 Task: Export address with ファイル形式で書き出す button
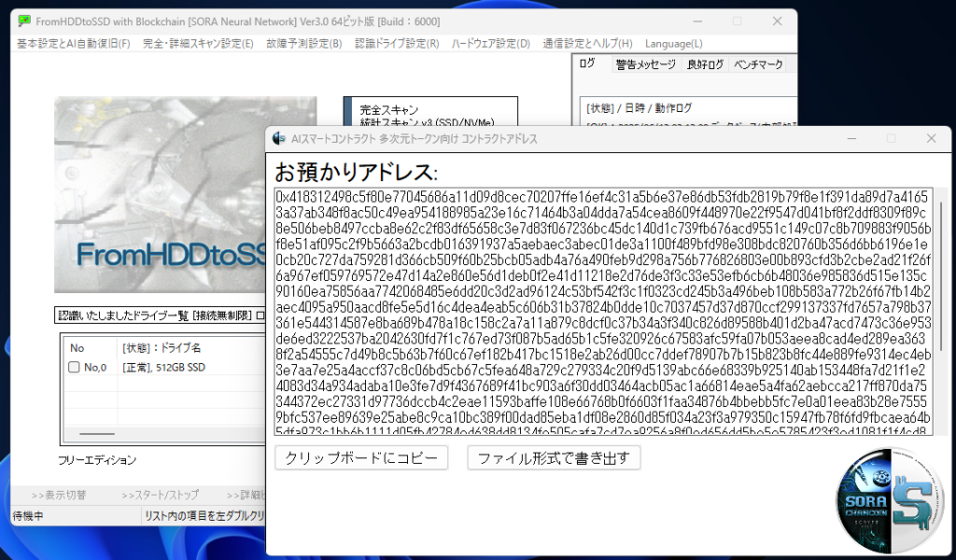[x=554, y=458]
